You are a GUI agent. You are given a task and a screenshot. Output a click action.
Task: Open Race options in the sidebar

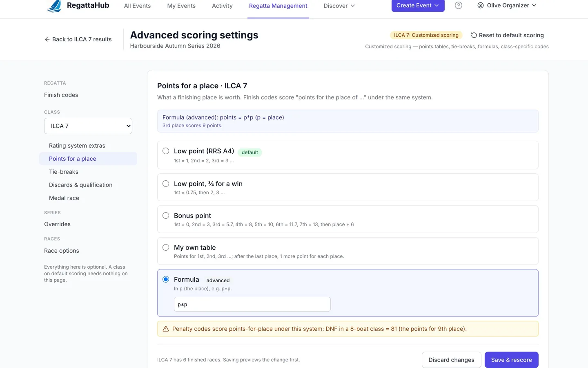[62, 251]
